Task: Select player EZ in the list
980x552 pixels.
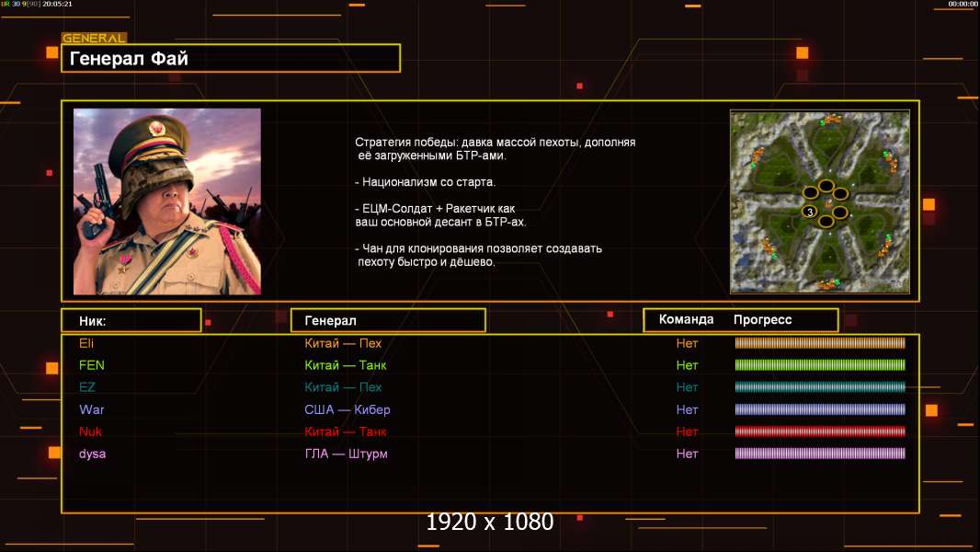Action: click(x=86, y=387)
